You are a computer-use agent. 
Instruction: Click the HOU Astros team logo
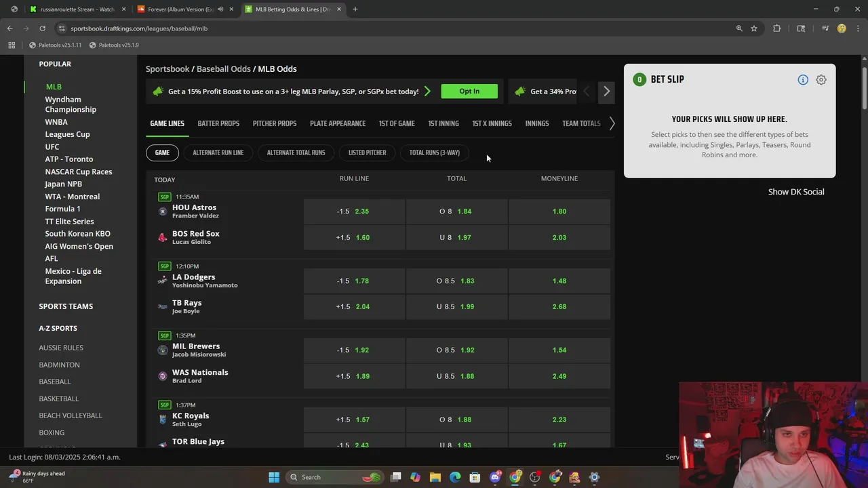tap(163, 211)
